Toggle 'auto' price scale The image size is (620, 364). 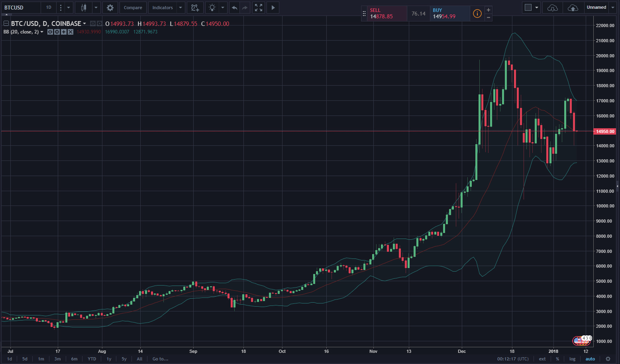point(590,359)
